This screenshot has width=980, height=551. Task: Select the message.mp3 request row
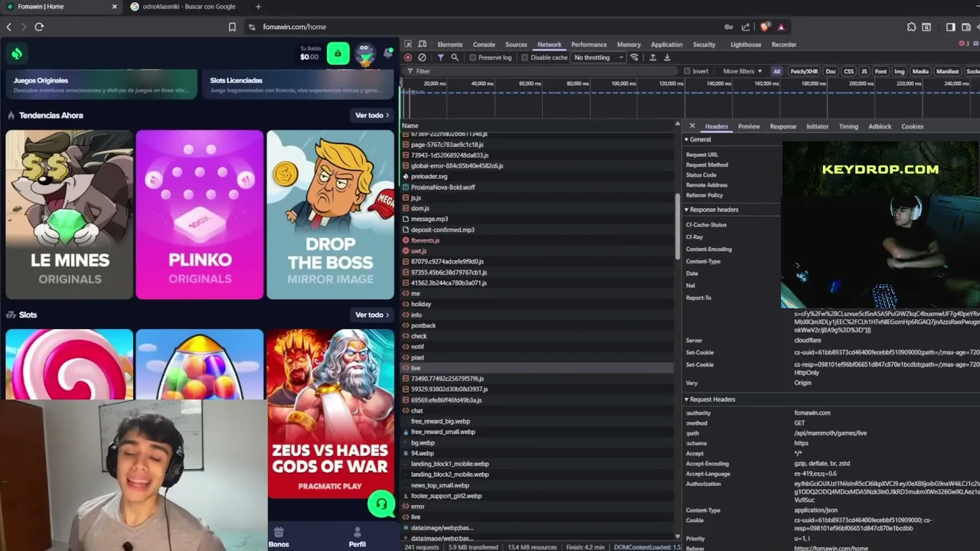point(538,219)
